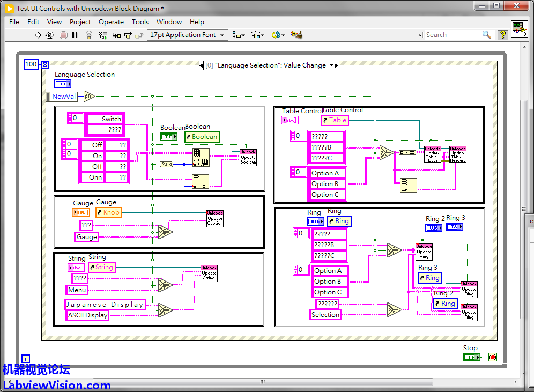534x392 pixels.
Task: Click the Update Boolean subVI node
Action: tap(248, 157)
